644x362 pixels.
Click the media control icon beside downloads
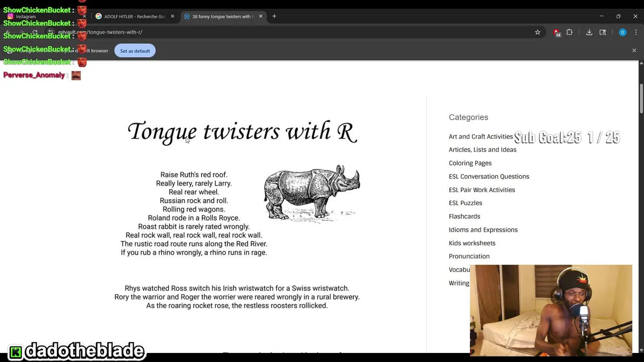point(603,32)
